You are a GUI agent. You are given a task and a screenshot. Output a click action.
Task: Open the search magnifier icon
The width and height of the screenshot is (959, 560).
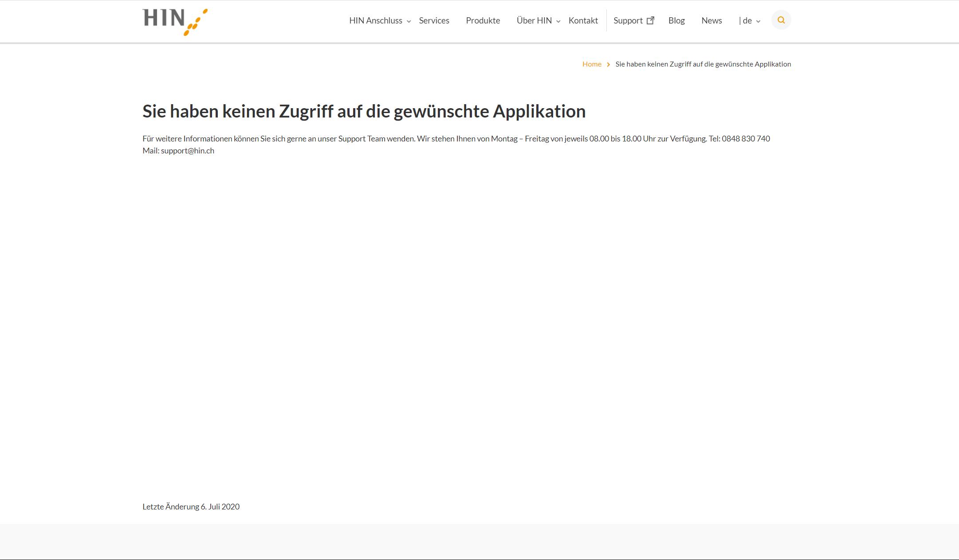781,20
